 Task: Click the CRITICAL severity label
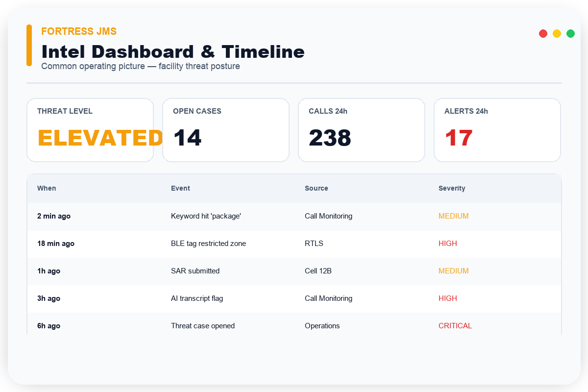tap(455, 326)
